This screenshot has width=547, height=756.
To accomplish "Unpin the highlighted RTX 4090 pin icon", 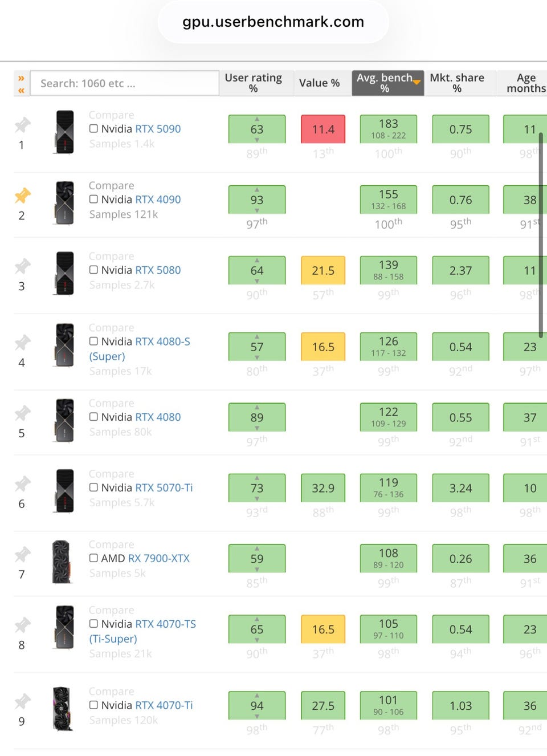I will (x=22, y=196).
